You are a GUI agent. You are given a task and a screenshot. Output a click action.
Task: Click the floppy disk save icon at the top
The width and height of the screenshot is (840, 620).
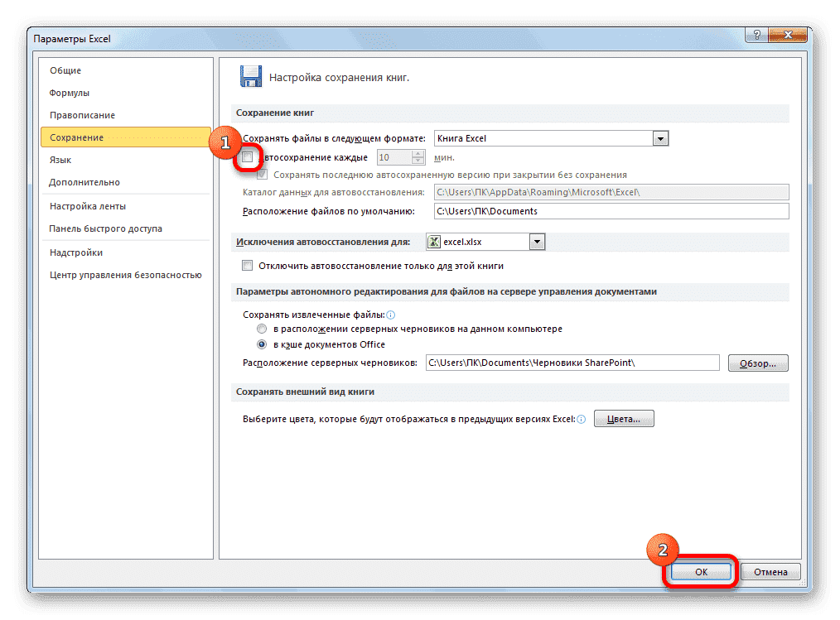250,75
